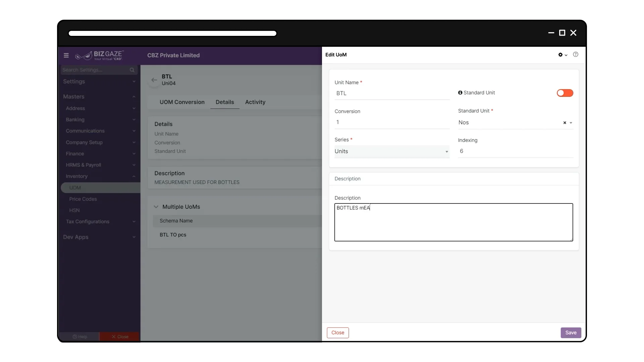The width and height of the screenshot is (644, 362).
Task: Switch to the Activity tab
Action: pyautogui.click(x=255, y=102)
